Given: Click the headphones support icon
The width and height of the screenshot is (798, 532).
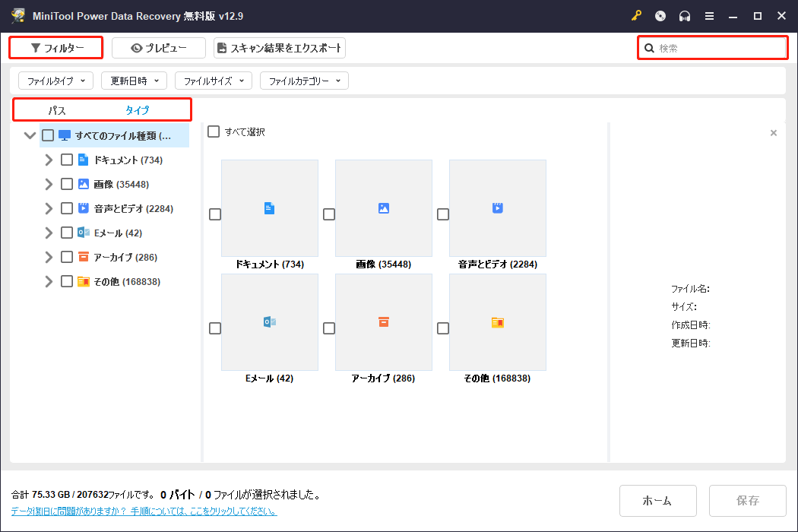Looking at the screenshot, I should click(x=685, y=16).
